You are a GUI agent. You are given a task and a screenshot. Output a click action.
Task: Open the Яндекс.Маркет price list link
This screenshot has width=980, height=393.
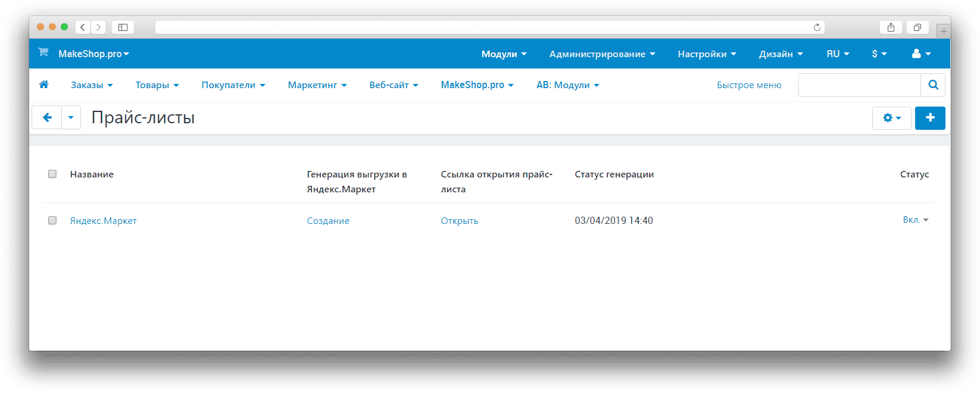click(103, 220)
